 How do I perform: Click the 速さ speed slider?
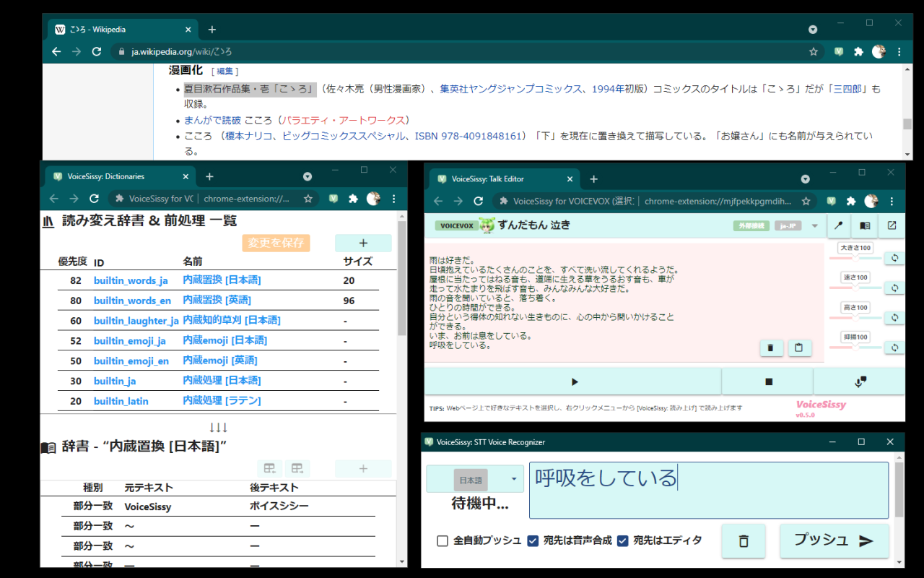[855, 288]
